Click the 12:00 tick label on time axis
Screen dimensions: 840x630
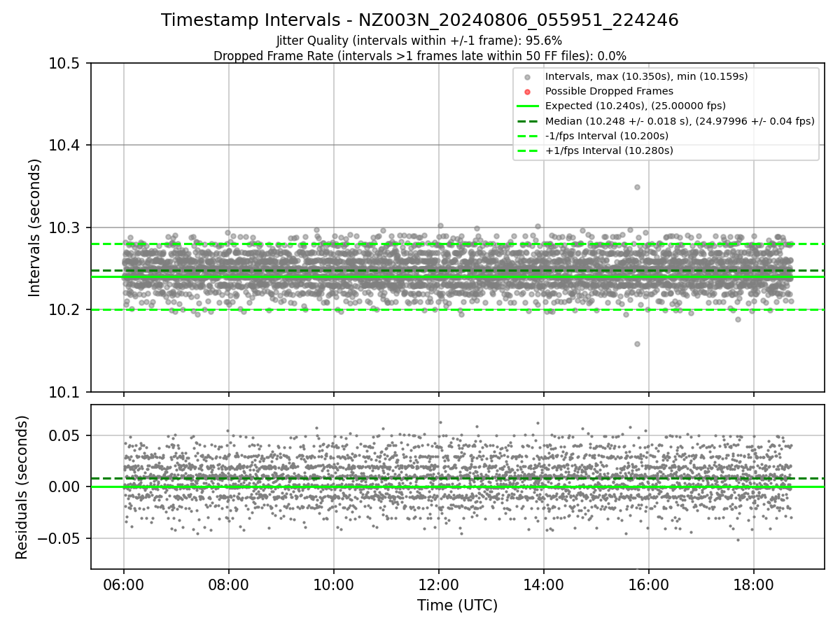(439, 583)
